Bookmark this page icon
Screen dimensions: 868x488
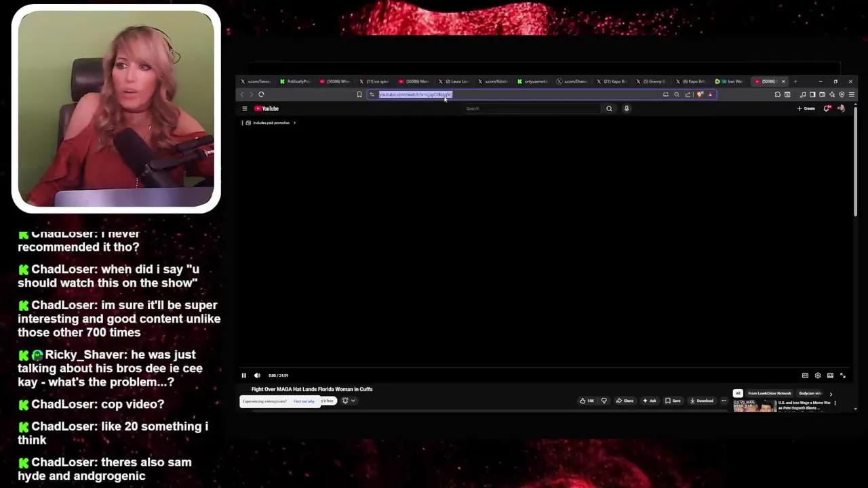359,94
